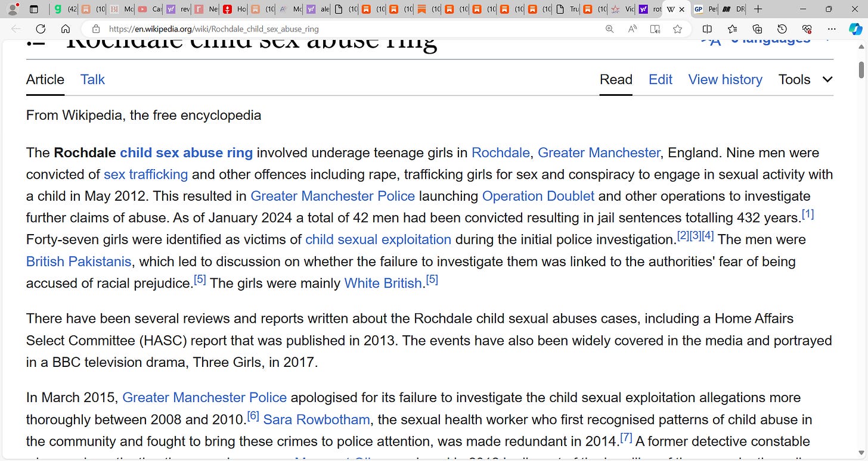
Task: Click the vertical page scrollbar thumb
Action: (861, 69)
